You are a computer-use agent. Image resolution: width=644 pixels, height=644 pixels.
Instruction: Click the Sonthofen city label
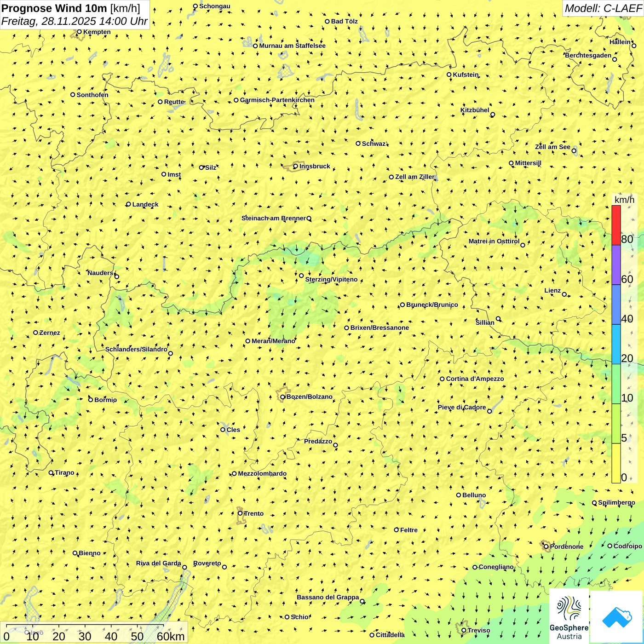(92, 95)
